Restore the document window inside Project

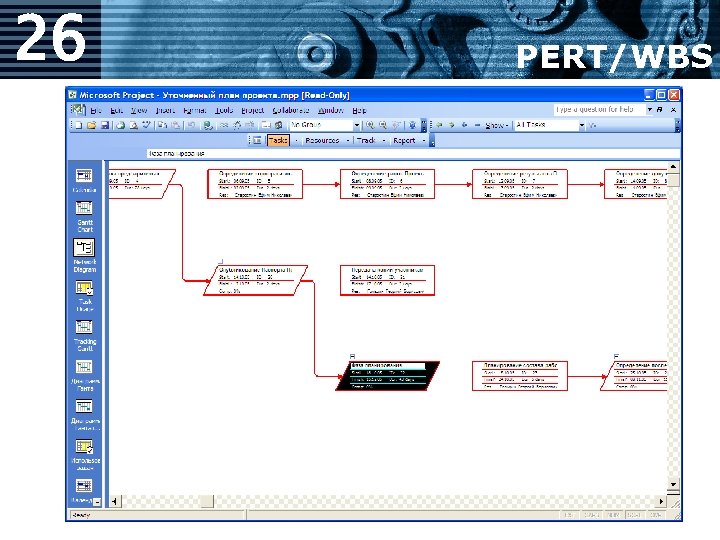[660, 110]
